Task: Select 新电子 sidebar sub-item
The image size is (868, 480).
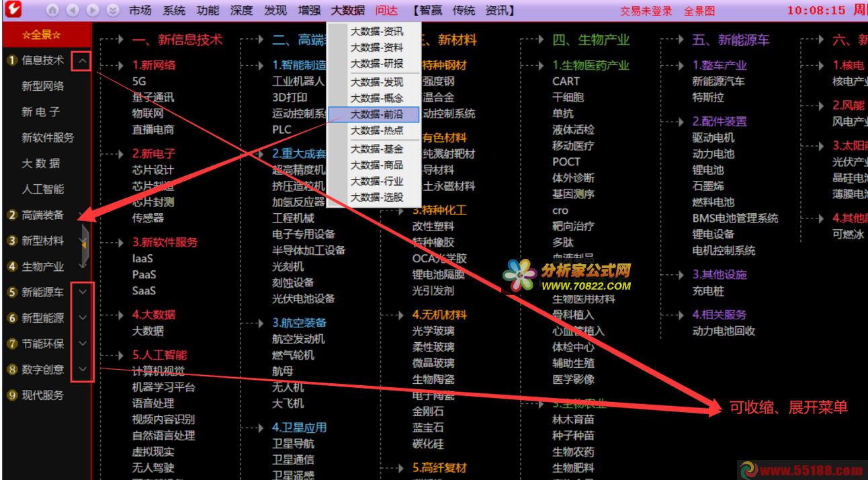Action: [x=41, y=112]
